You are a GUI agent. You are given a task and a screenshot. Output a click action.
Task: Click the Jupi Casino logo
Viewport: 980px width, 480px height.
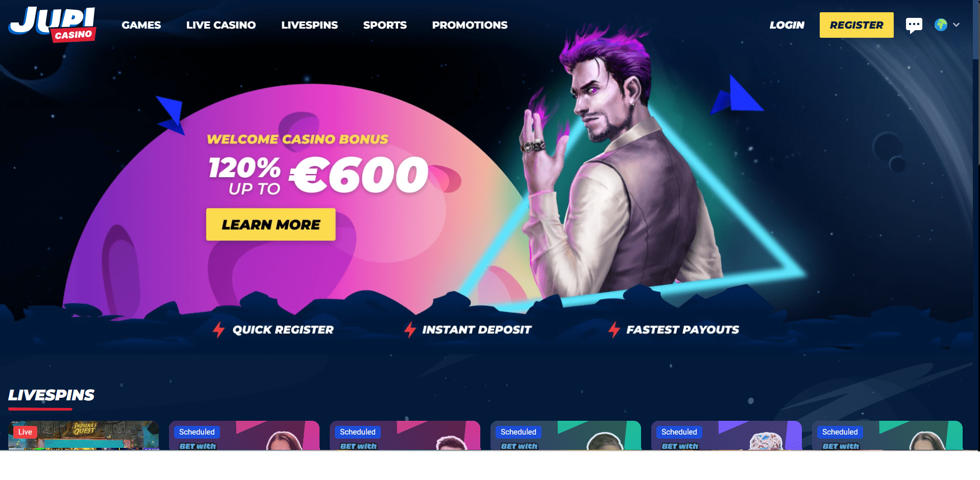tap(52, 24)
